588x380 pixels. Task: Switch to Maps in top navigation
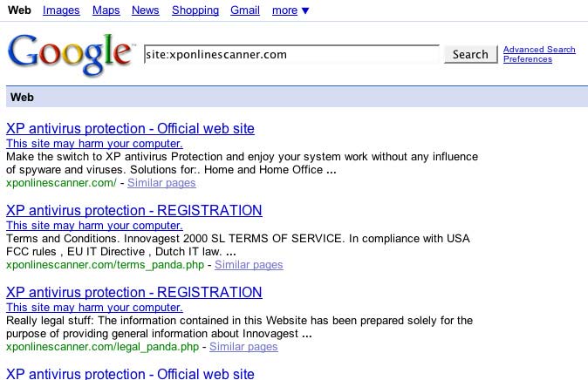point(106,10)
